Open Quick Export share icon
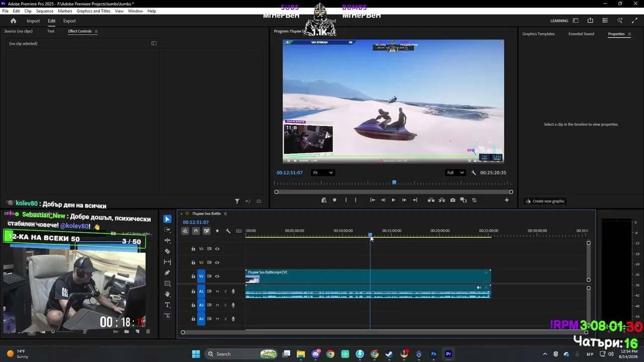 pyautogui.click(x=590, y=21)
